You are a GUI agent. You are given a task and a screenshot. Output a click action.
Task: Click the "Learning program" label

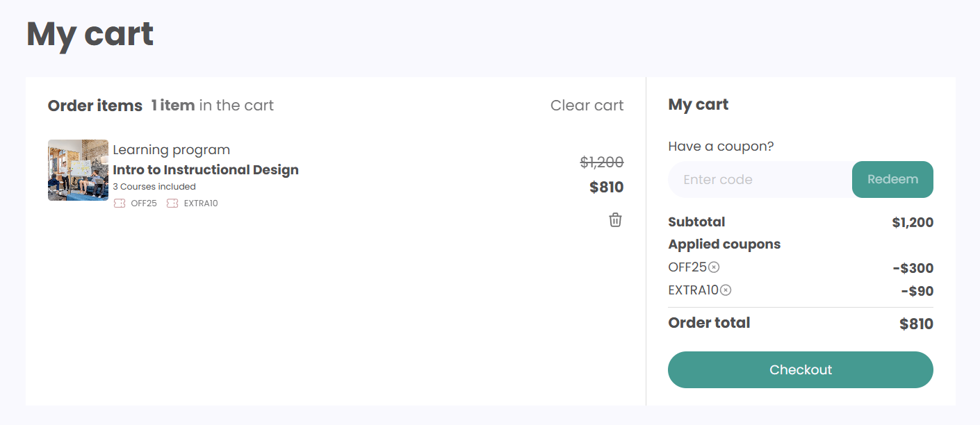(171, 150)
